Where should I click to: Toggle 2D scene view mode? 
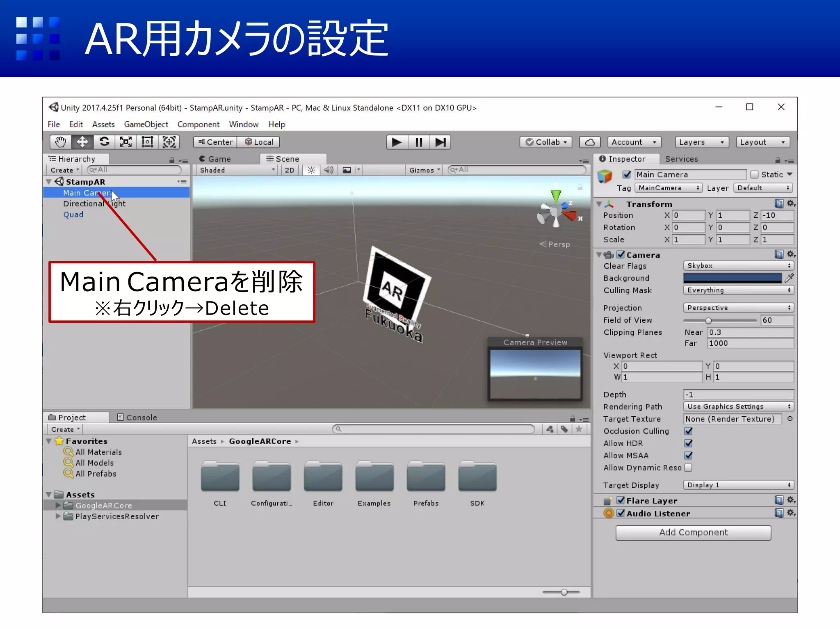(290, 170)
